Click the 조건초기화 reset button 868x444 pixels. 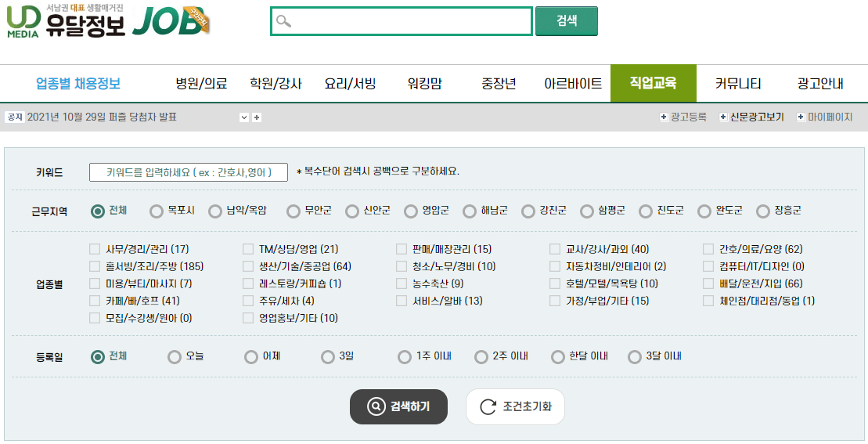[515, 406]
